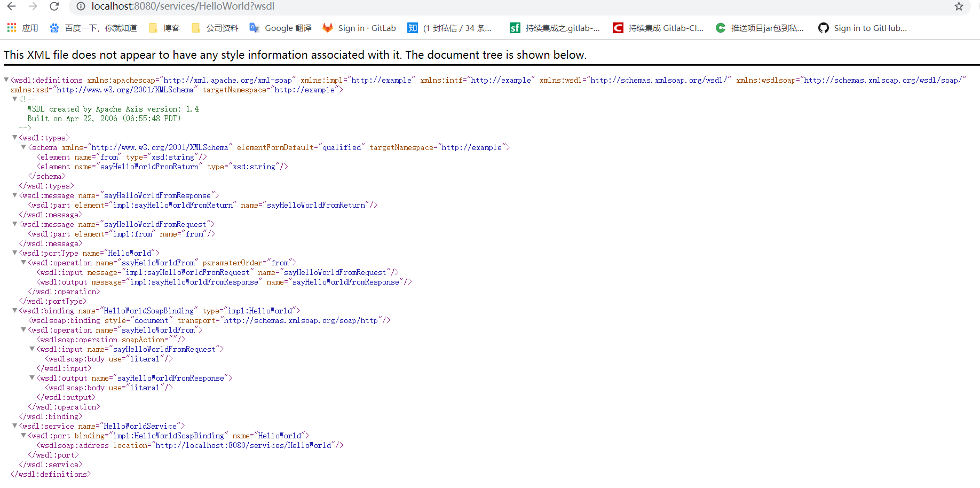Collapse the HelloWorldSoapBinding binding node
The width and height of the screenshot is (980, 488).
[x=15, y=310]
